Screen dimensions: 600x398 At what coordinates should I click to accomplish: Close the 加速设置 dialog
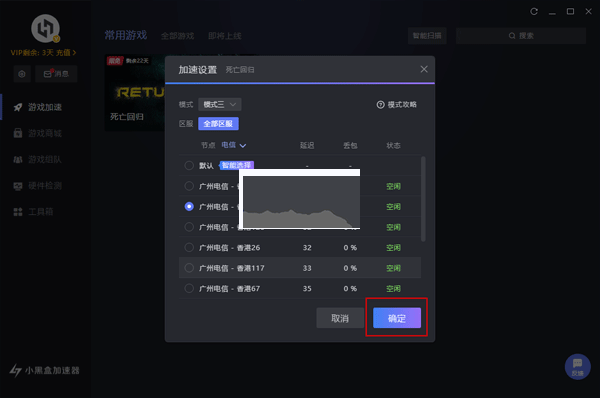coord(424,69)
